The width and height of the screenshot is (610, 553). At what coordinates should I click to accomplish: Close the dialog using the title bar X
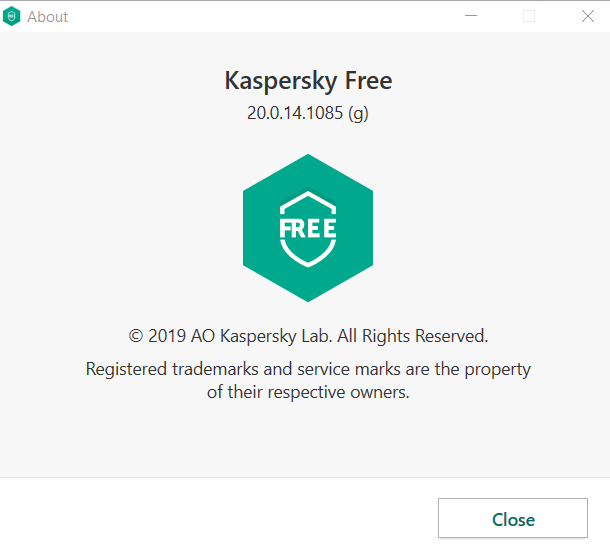586,16
